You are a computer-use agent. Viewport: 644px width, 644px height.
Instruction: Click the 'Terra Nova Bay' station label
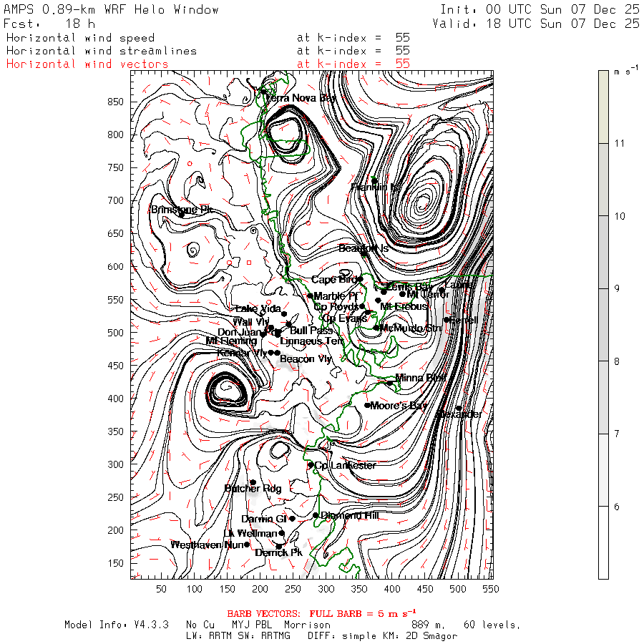[x=301, y=98]
